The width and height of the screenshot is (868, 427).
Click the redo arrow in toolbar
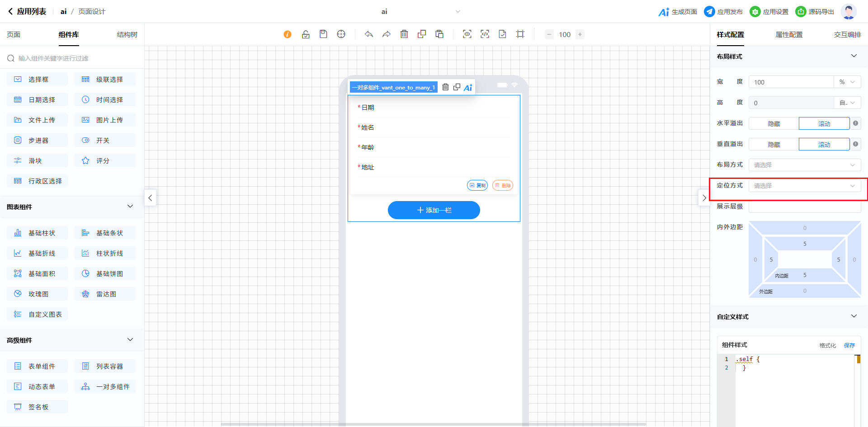pos(386,34)
